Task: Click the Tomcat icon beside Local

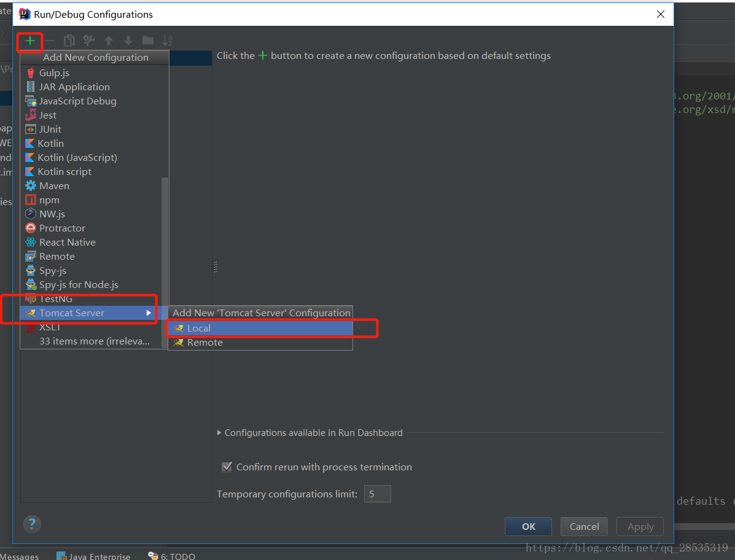Action: point(178,329)
